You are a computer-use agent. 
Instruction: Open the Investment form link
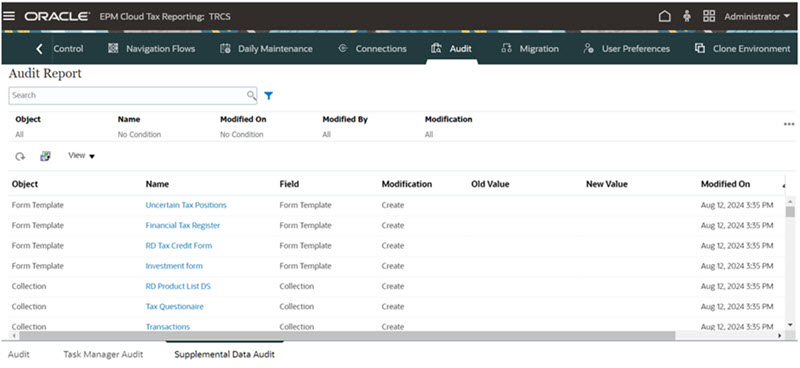[x=174, y=266]
